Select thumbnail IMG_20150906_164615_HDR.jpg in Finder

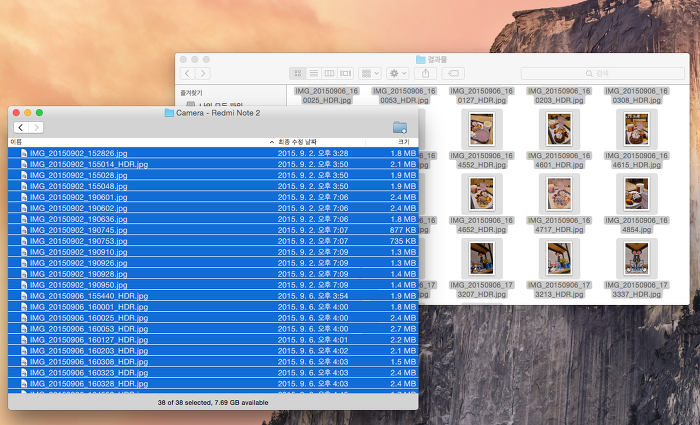click(637, 129)
